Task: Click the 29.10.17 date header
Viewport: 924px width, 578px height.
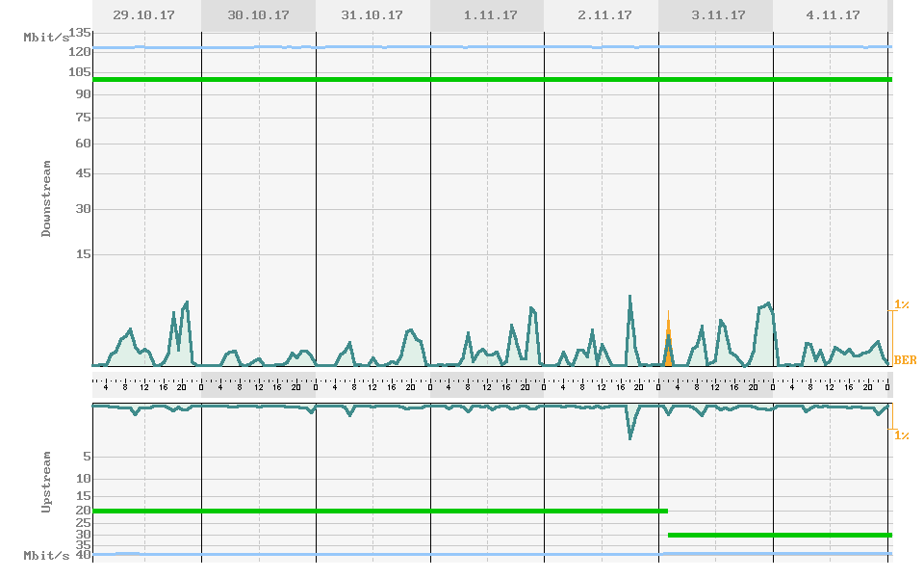Action: click(146, 15)
